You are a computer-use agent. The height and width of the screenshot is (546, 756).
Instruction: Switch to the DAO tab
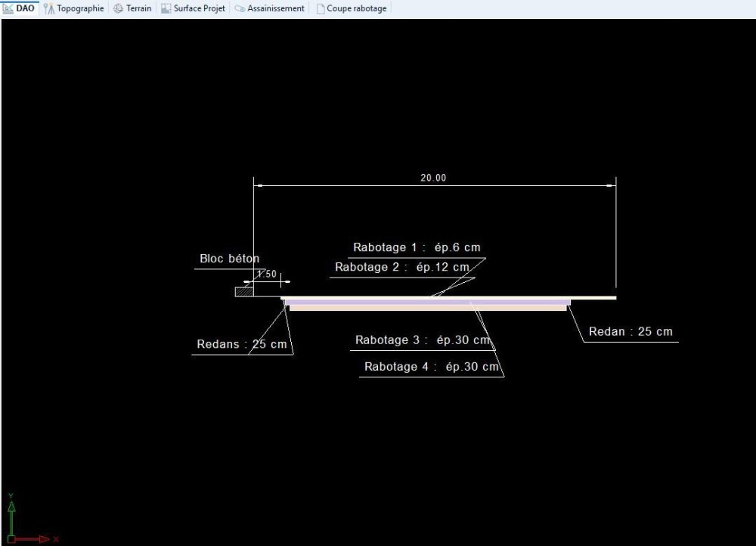click(20, 8)
